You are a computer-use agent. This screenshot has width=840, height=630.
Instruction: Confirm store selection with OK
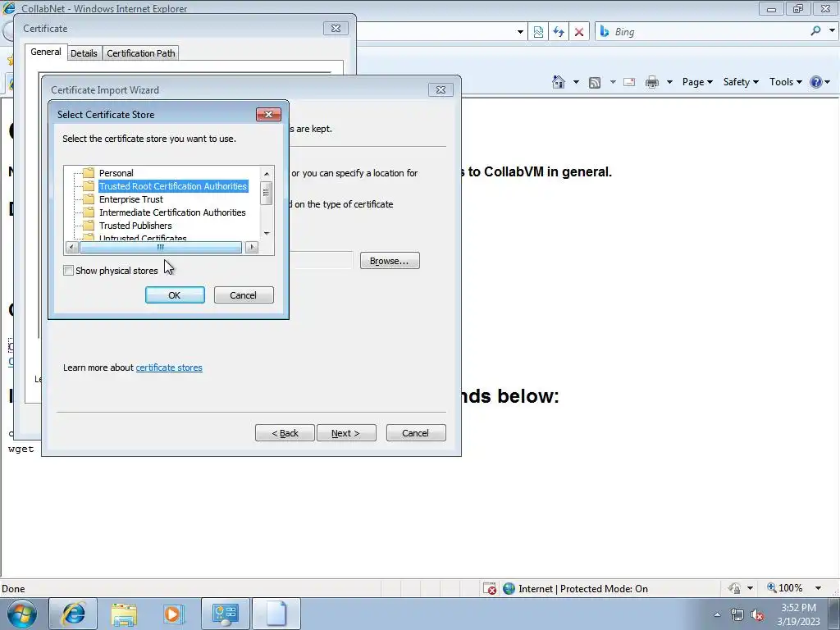tap(175, 295)
